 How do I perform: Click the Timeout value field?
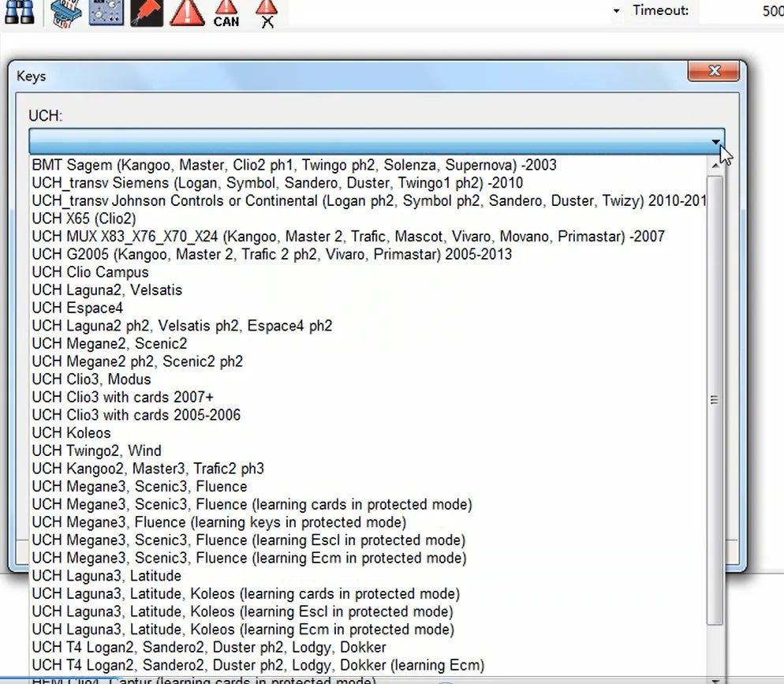741,11
